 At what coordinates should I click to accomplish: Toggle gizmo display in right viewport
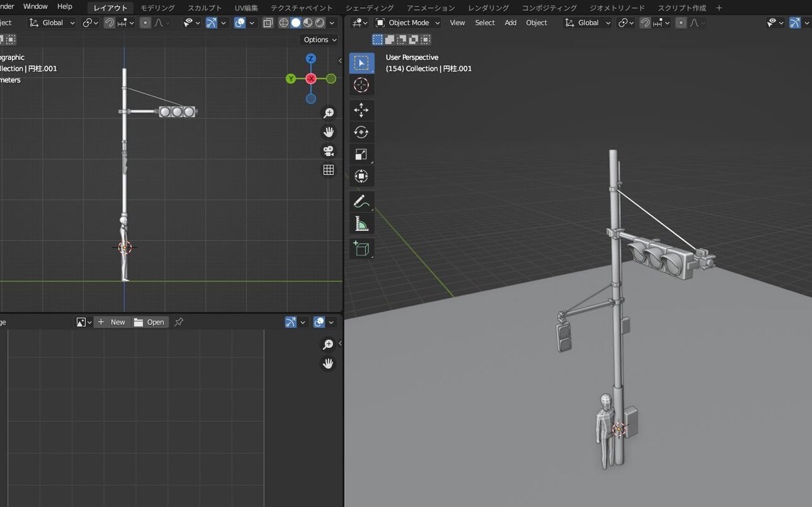[x=795, y=23]
